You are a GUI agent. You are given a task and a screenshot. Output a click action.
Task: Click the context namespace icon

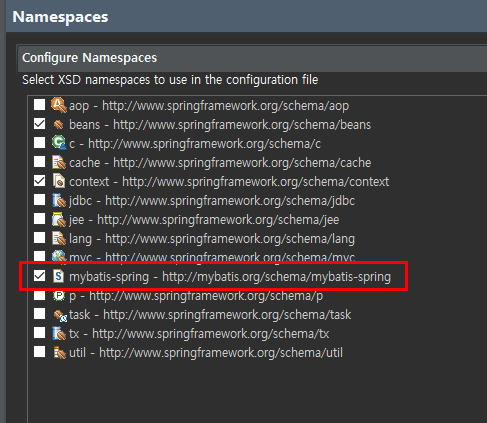[59, 181]
